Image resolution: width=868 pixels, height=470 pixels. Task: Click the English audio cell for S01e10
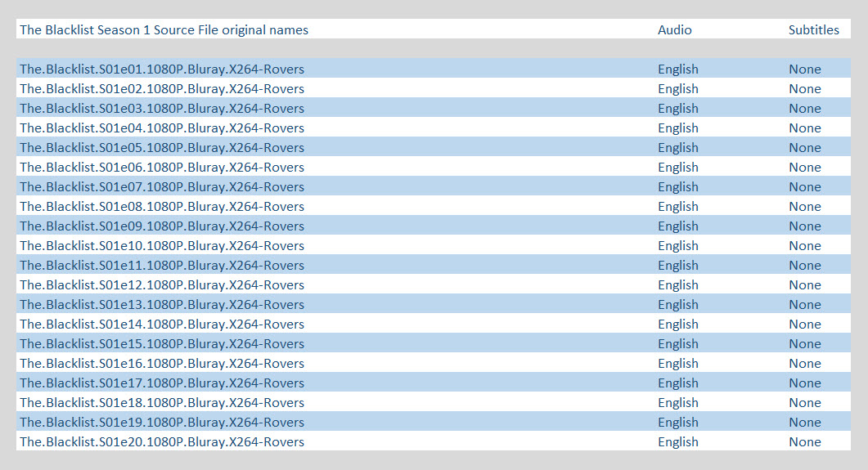point(678,246)
